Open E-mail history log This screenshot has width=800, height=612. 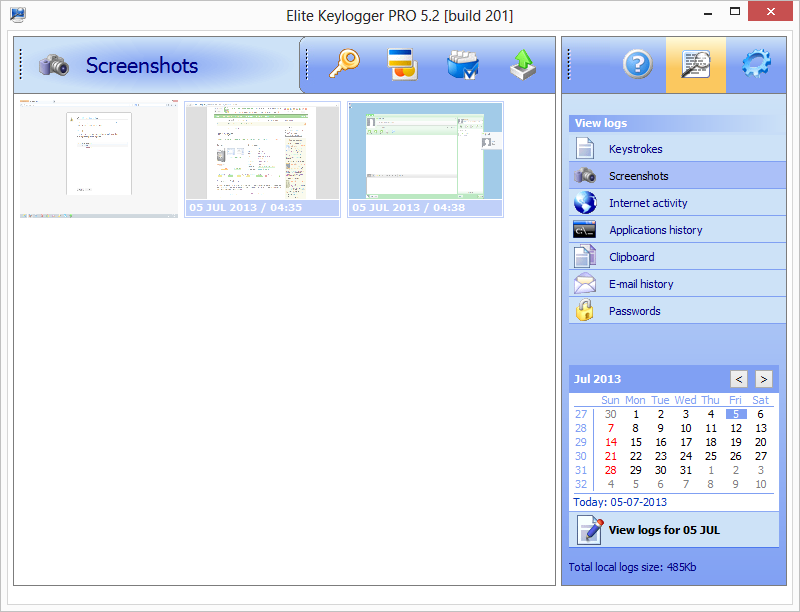coord(641,284)
